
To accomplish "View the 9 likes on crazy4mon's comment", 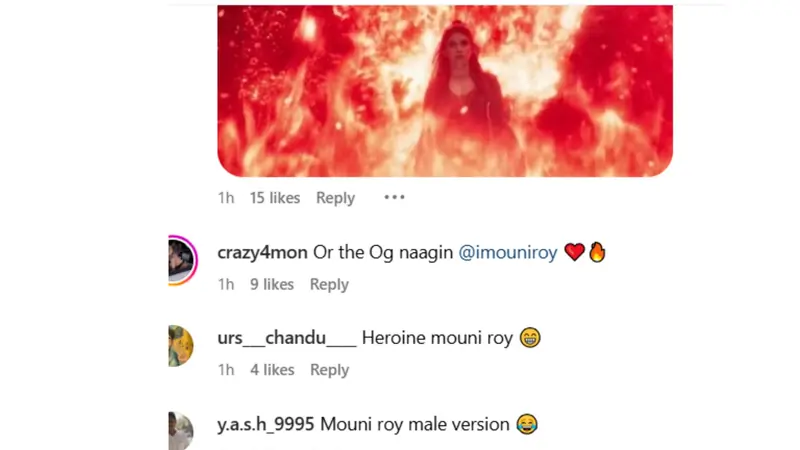I will (x=271, y=284).
